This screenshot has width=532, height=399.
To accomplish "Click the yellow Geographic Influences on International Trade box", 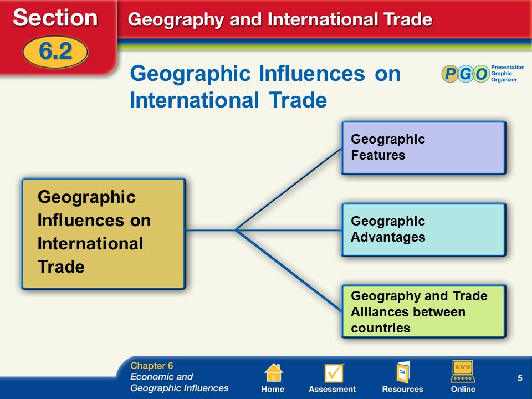I will (104, 234).
